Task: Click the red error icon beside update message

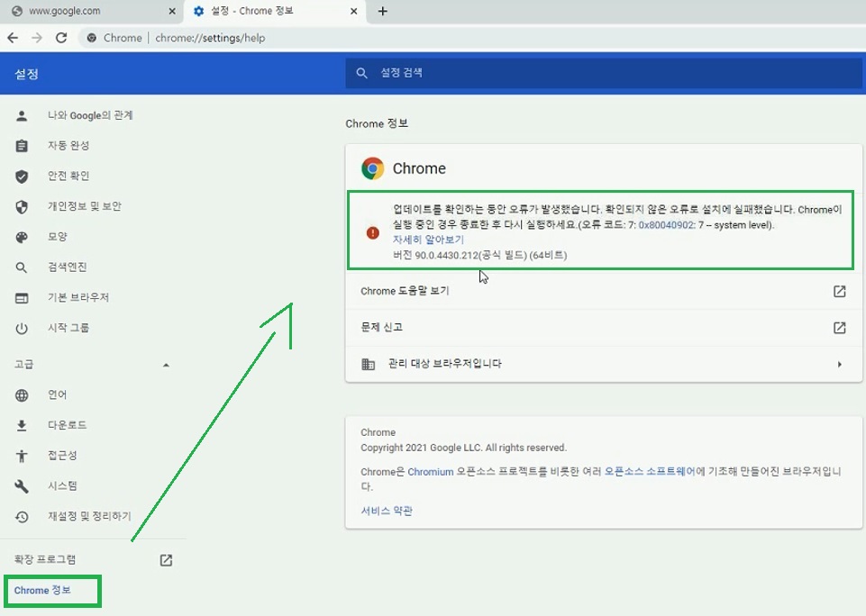Action: coord(373,233)
